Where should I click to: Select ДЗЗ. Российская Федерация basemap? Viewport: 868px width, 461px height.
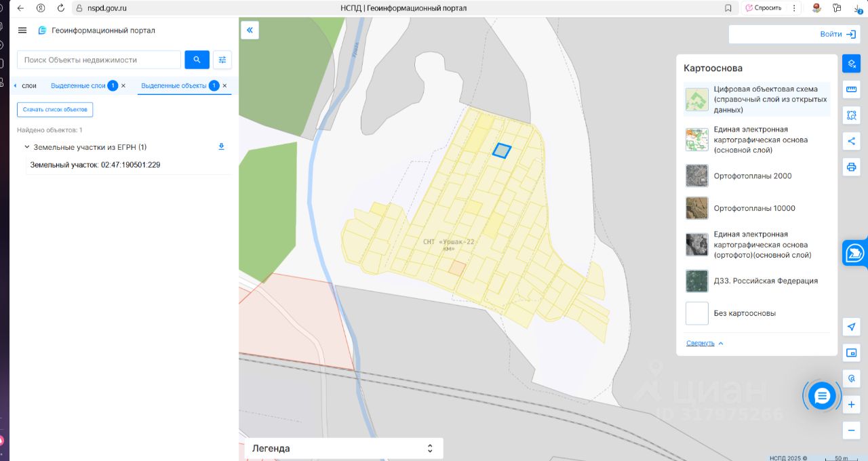pyautogui.click(x=757, y=281)
